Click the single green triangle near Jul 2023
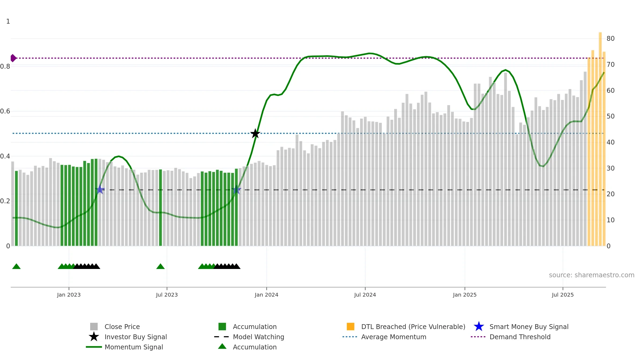Viewport: 644px width, 362px height. point(160,266)
